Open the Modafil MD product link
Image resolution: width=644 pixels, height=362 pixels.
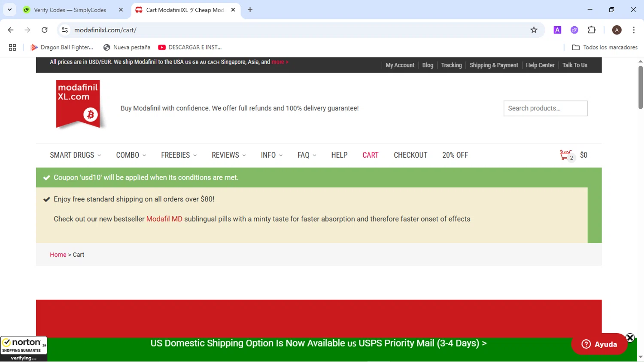[x=164, y=219]
